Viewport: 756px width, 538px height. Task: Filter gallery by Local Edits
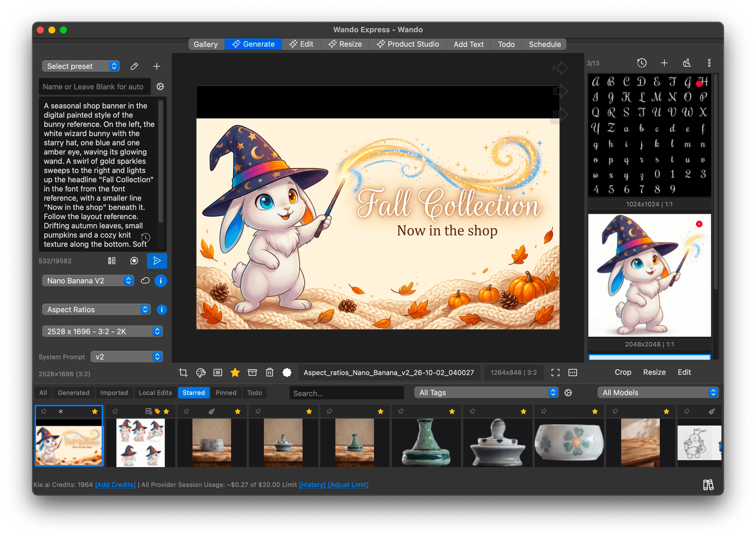[155, 392]
